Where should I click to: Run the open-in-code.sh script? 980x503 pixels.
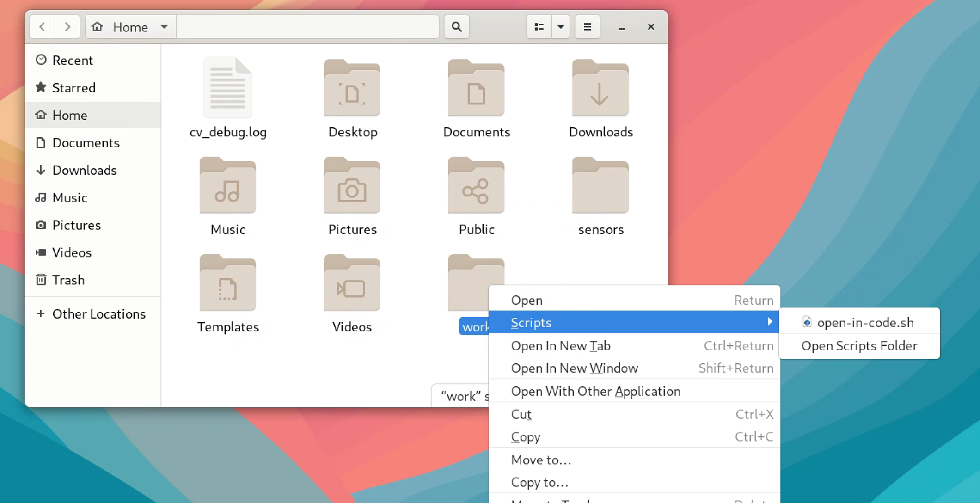864,322
